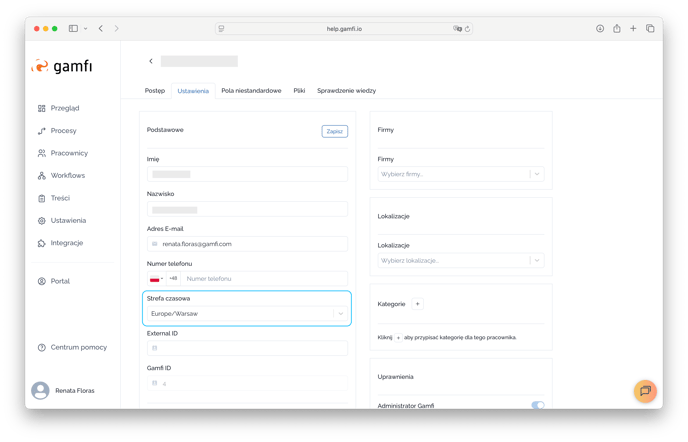Click the Przegląd dashboard icon in sidebar
Screen dimensions: 688x442
42,108
